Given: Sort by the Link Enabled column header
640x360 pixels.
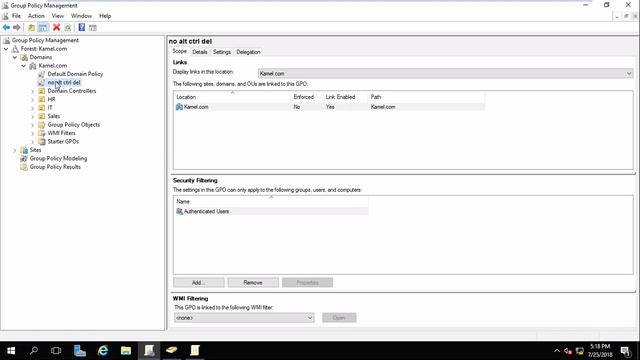Looking at the screenshot, I should click(345, 97).
